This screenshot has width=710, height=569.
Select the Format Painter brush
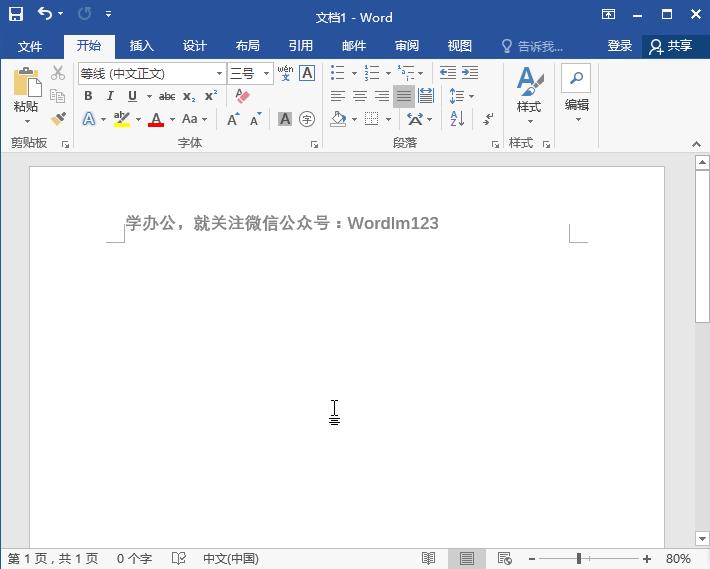coord(58,119)
